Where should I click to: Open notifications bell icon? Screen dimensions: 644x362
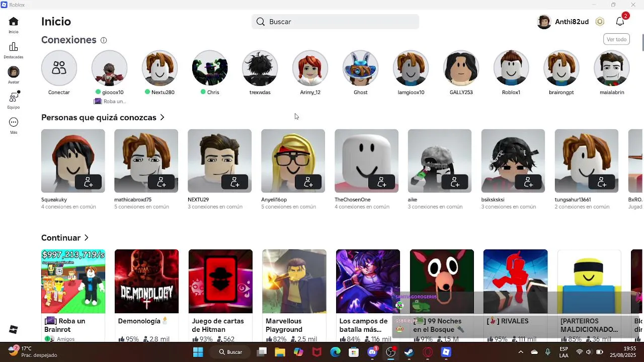pos(620,22)
